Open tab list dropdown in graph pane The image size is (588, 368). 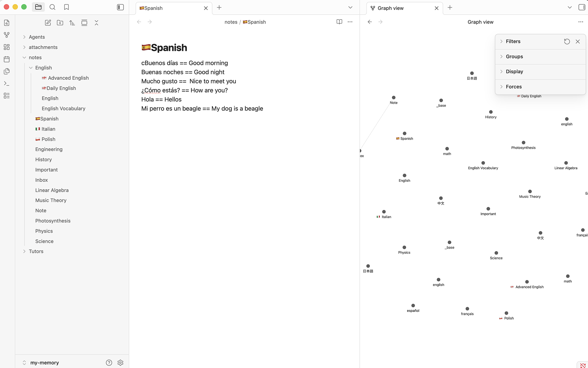coord(569,8)
